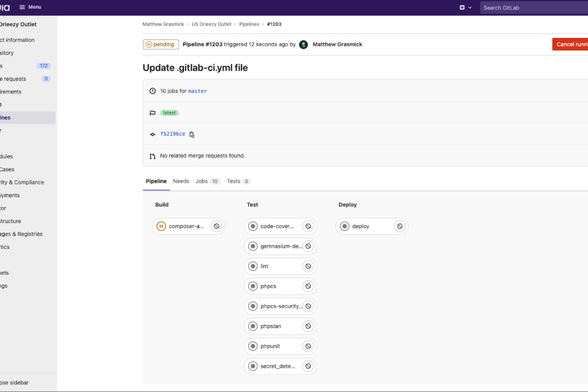Open the lint job details
588x392 pixels.
265,266
